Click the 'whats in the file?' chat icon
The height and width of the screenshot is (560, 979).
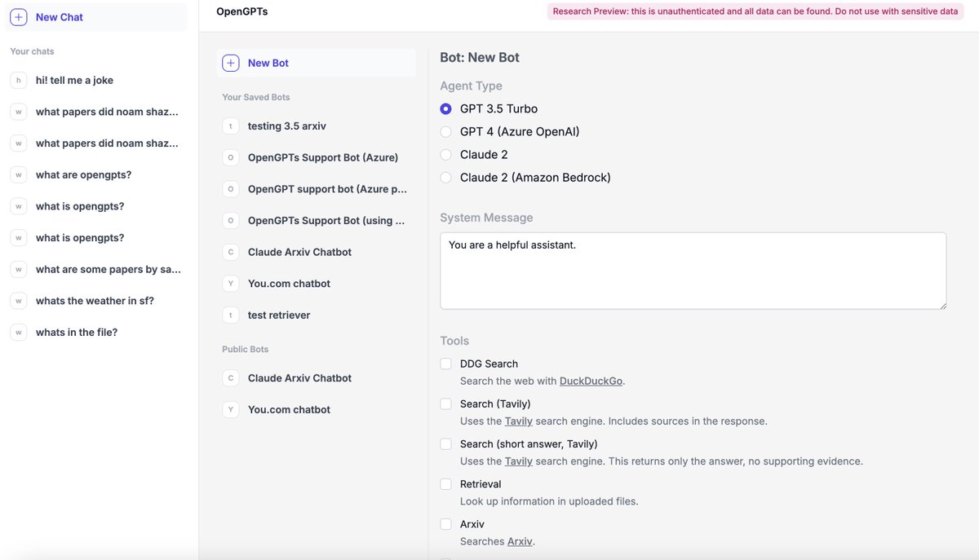tap(18, 332)
